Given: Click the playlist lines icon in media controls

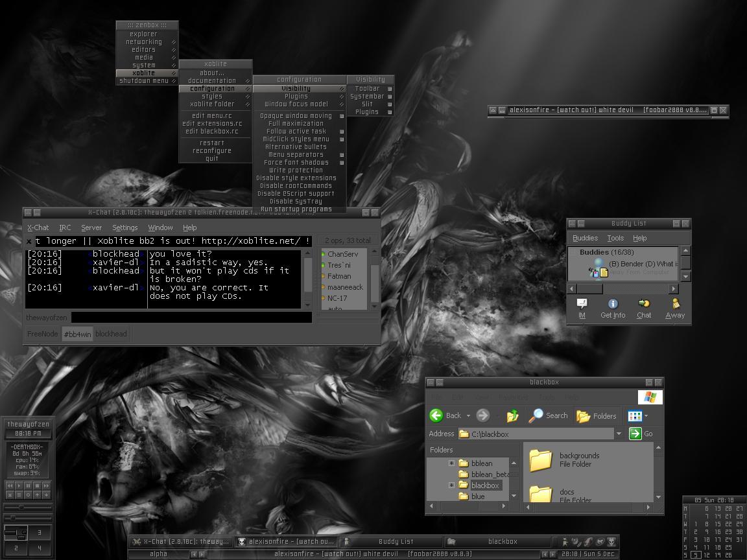Looking at the screenshot, I should point(19,495).
